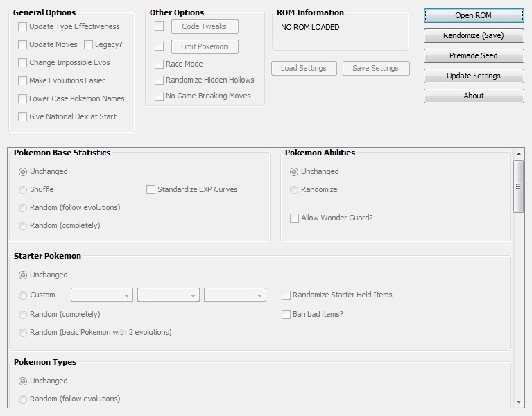Screen dimensions: 532x416
Task: Select Custom Starter Pokemon radio button
Action: (x=24, y=295)
